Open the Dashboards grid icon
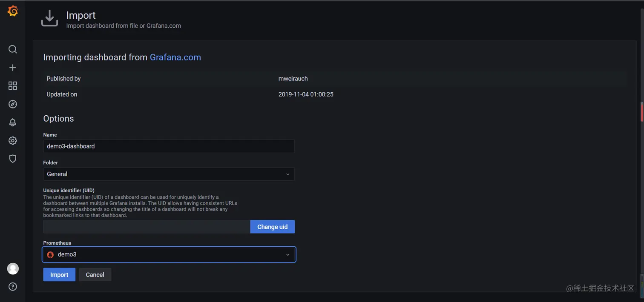The width and height of the screenshot is (644, 302). (13, 86)
